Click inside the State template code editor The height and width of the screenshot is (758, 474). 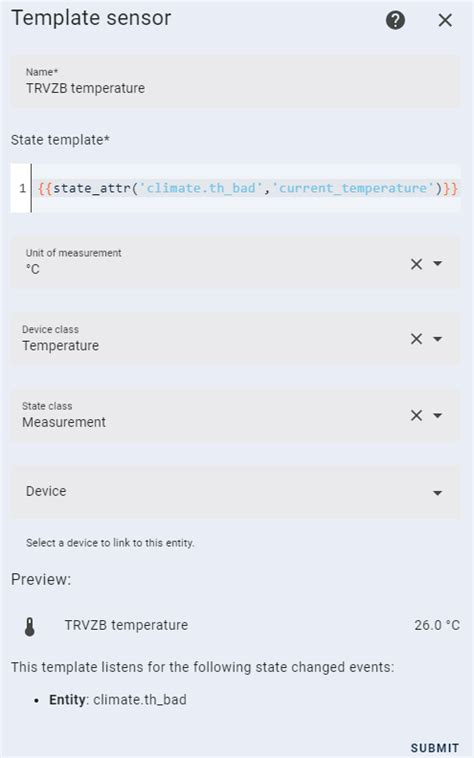coord(246,188)
